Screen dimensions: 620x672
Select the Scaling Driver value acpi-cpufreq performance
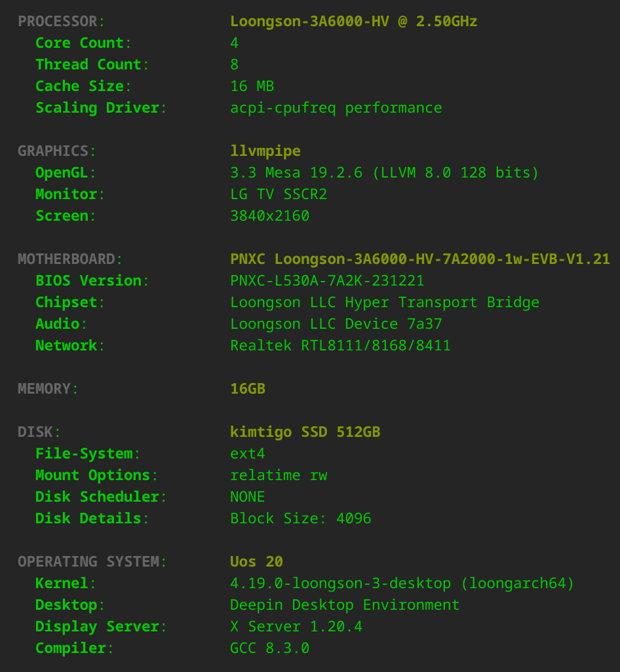pyautogui.click(x=336, y=108)
